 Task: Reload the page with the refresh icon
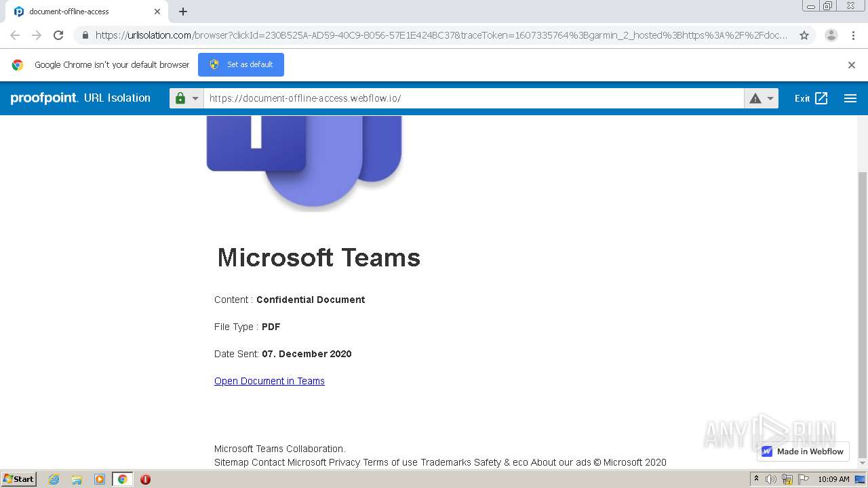[x=58, y=35]
